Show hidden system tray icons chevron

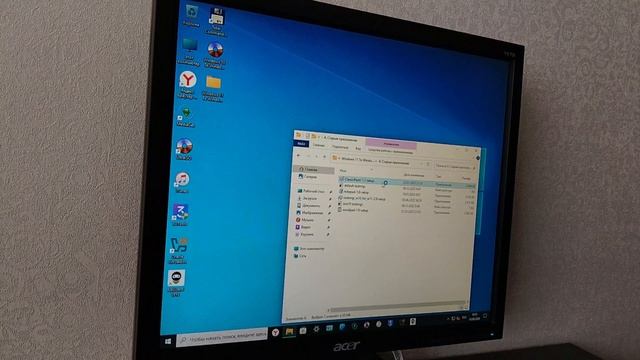(448, 318)
